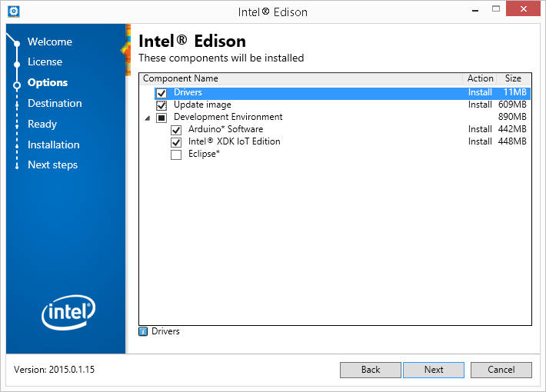The width and height of the screenshot is (546, 392).
Task: Toggle Development Environment tri-state checkbox
Action: (161, 118)
